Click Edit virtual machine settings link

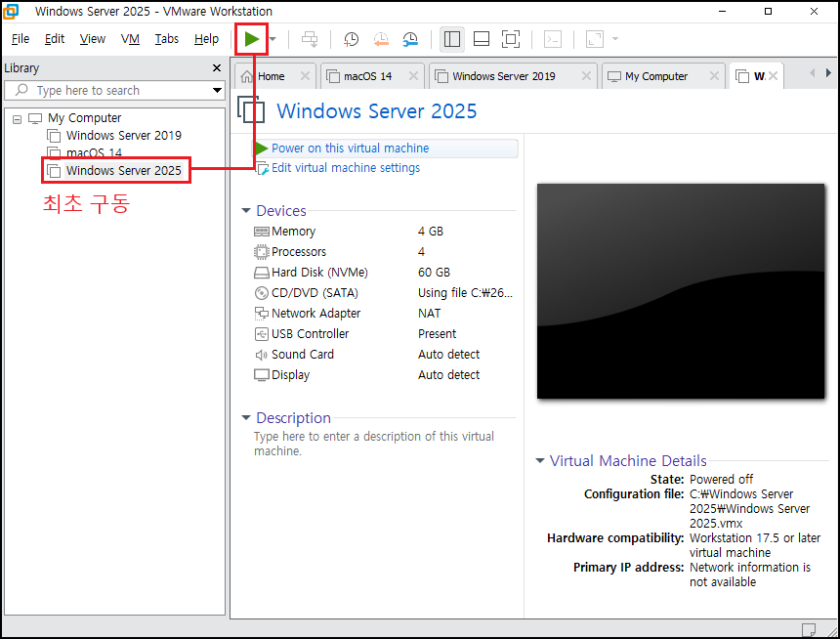coord(346,168)
